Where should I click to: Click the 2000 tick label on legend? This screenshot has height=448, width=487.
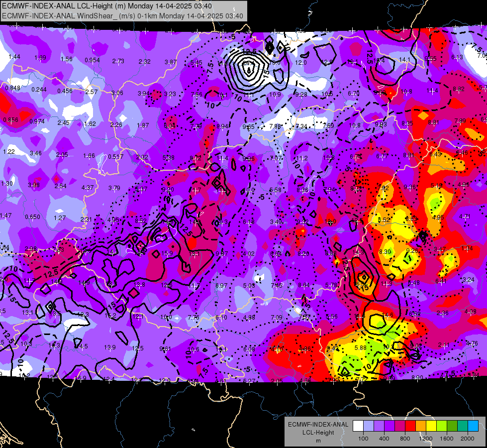[468, 439]
